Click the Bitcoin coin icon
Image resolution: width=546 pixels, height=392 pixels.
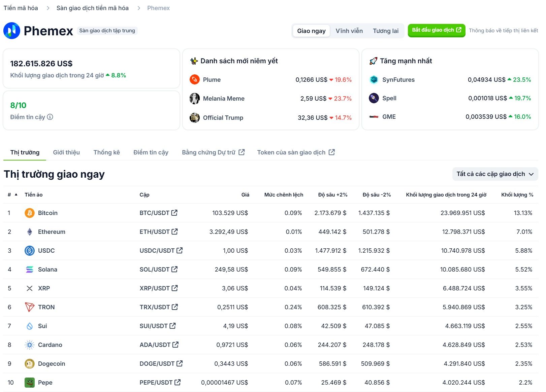(30, 213)
